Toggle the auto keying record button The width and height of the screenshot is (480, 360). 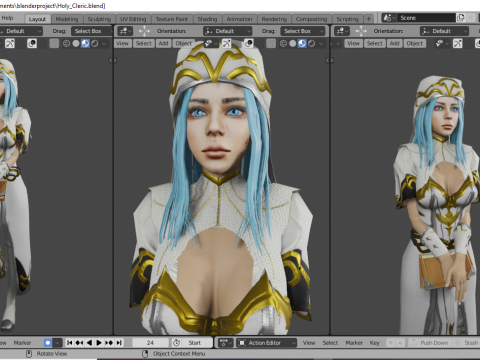[x=48, y=343]
